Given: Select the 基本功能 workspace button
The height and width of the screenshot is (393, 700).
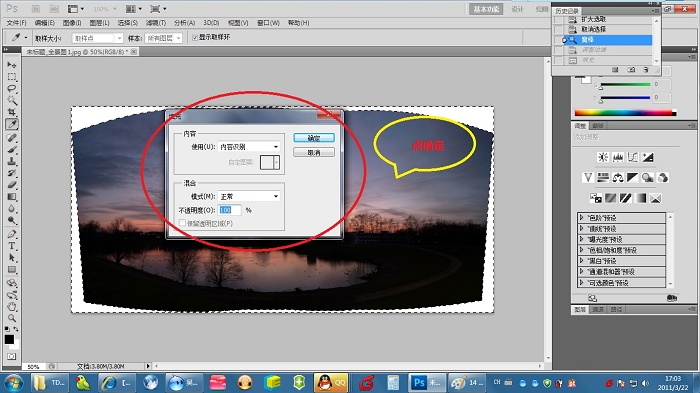Looking at the screenshot, I should pyautogui.click(x=486, y=9).
